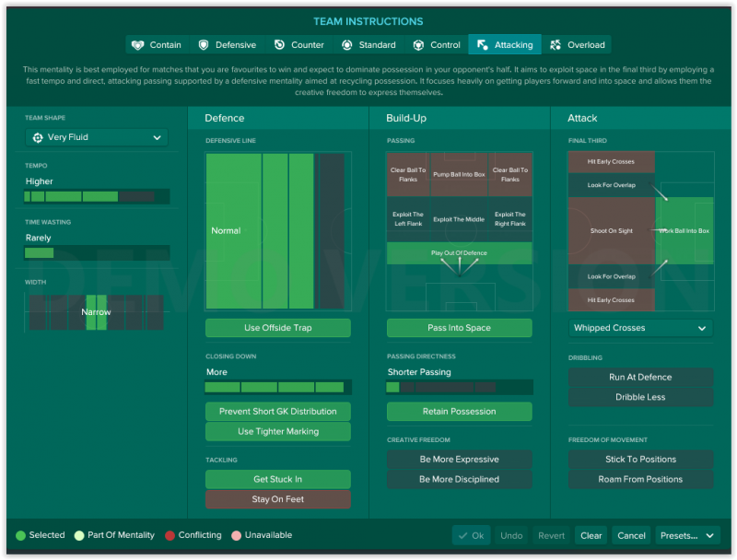Click the Standard mentality icon
Screen dimensions: 737x560
pos(346,45)
